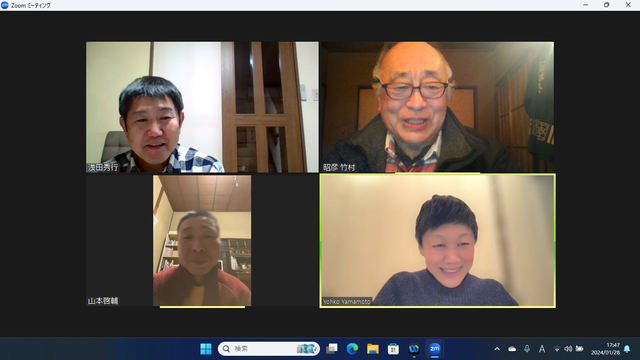Screen dimensions: 640x360
Task: Restore down the Zoom meeting window
Action: pos(607,5)
